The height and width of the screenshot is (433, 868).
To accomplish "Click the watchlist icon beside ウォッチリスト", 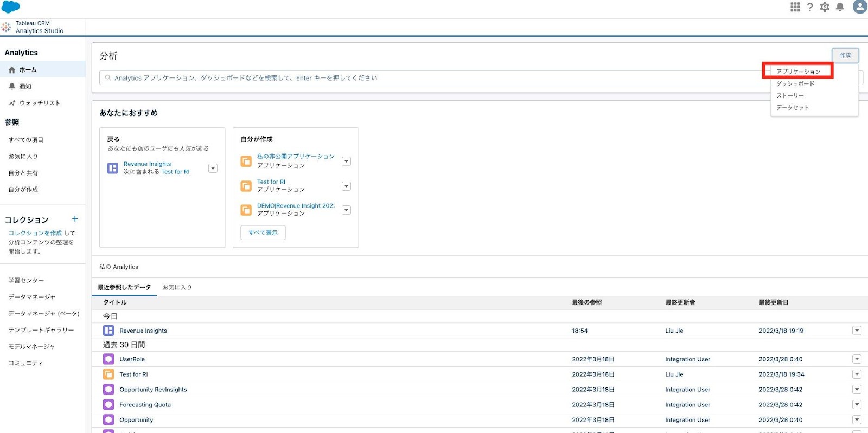I will coord(12,103).
